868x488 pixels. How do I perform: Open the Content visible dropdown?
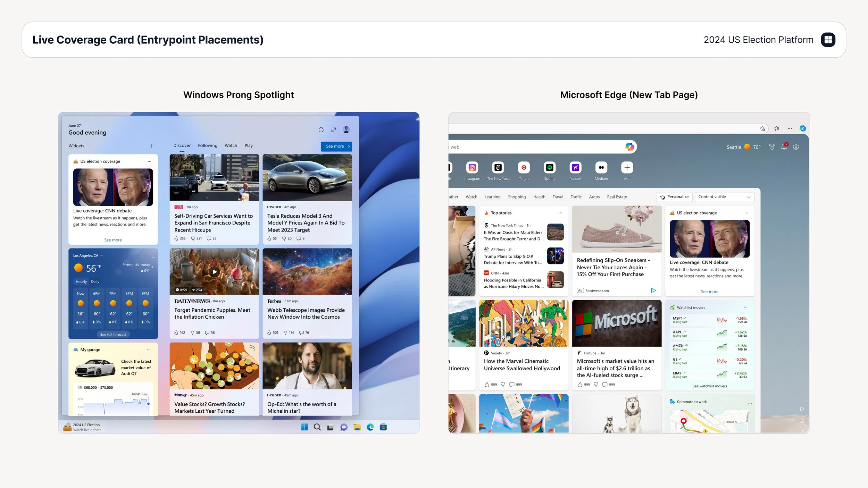(724, 197)
